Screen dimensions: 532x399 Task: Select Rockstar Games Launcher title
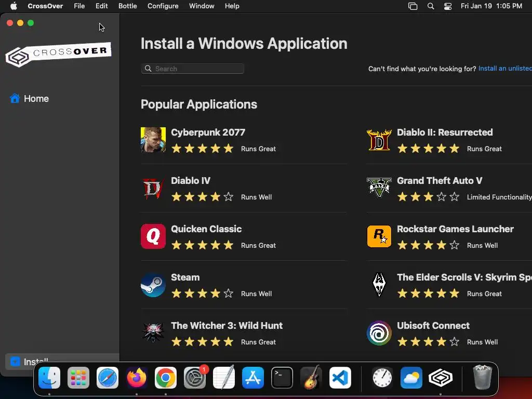pyautogui.click(x=455, y=229)
